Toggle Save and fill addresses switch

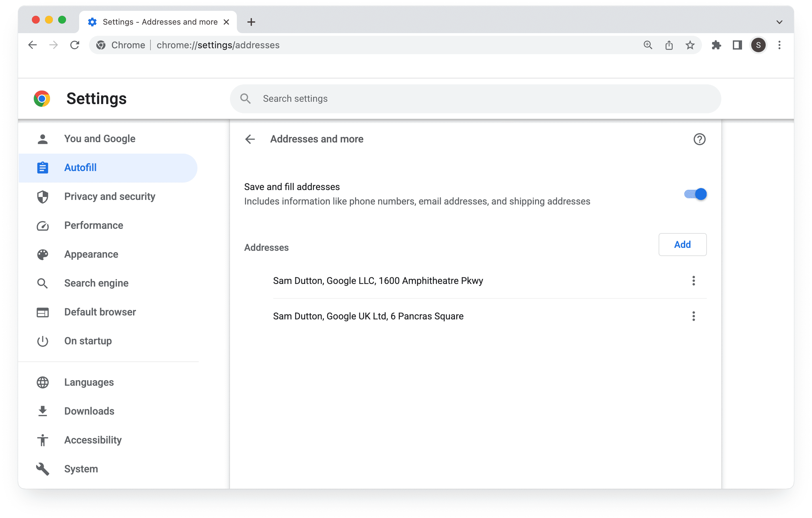point(694,194)
